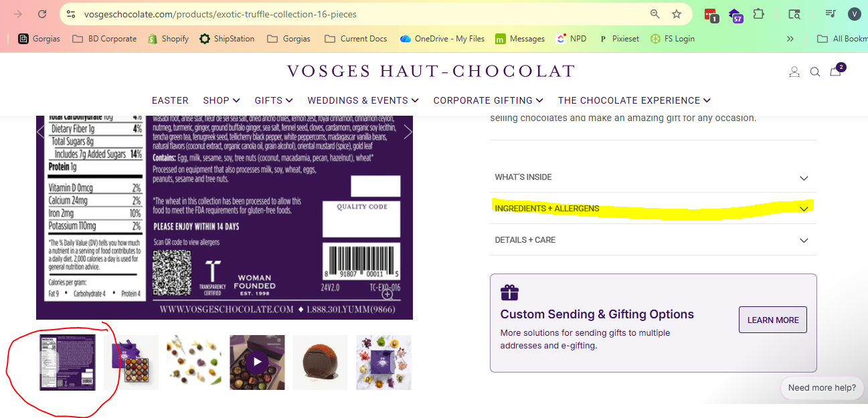This screenshot has height=418, width=868.
Task: Open the Shop dropdown menu
Action: [x=222, y=100]
